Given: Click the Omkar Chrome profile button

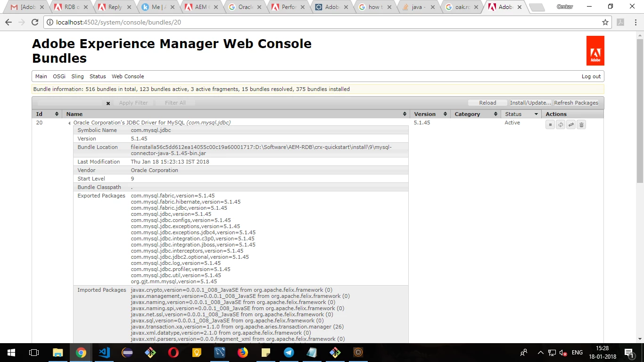Looking at the screenshot, I should (x=565, y=7).
